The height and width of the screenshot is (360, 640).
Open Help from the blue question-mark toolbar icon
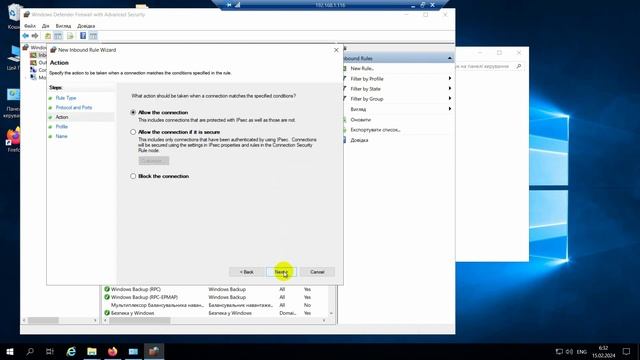click(83, 36)
